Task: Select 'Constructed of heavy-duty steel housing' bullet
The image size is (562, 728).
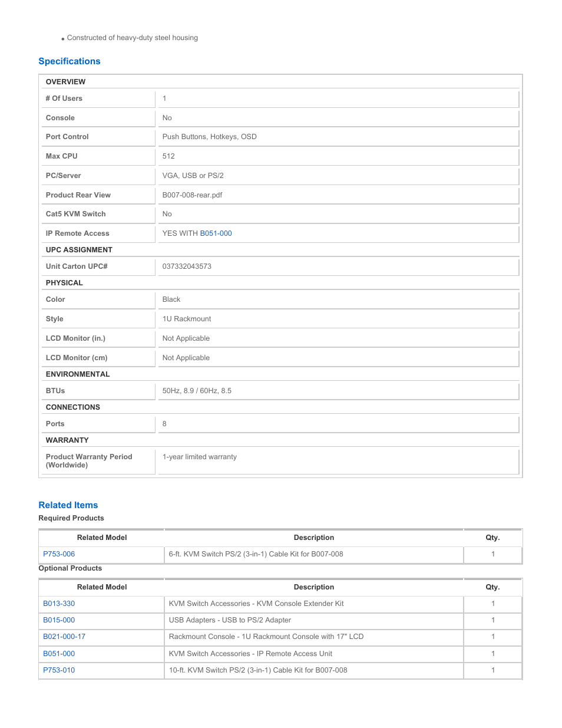Action: coord(133,38)
